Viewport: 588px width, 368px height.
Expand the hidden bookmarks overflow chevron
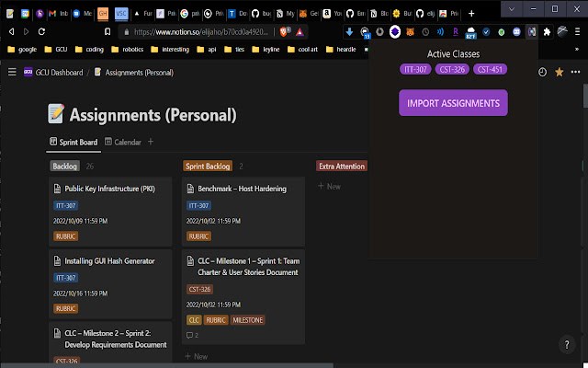pos(576,49)
